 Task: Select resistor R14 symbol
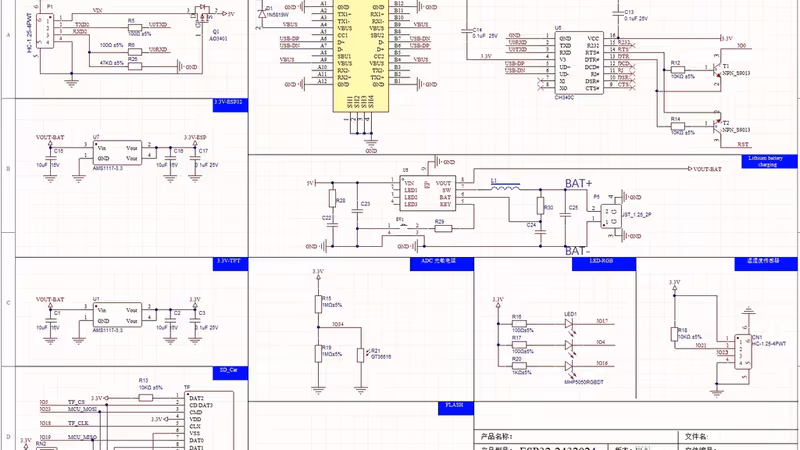(x=678, y=126)
